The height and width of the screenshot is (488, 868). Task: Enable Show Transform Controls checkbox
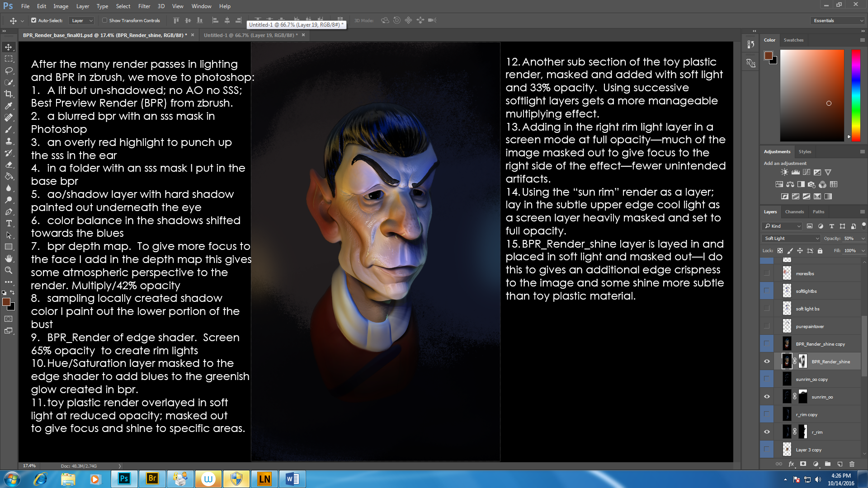click(x=104, y=20)
